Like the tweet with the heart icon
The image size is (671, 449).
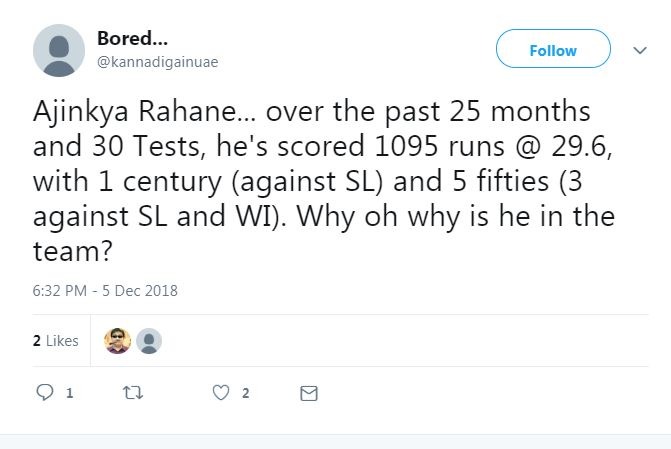[x=221, y=393]
